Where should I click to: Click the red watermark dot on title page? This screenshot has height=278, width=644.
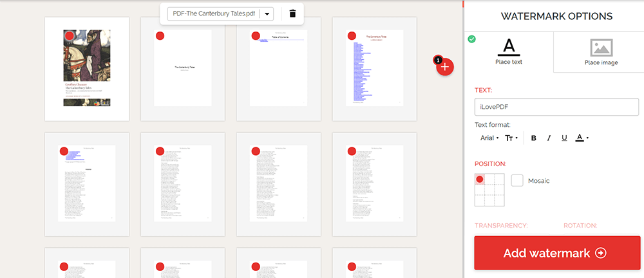[x=160, y=35]
